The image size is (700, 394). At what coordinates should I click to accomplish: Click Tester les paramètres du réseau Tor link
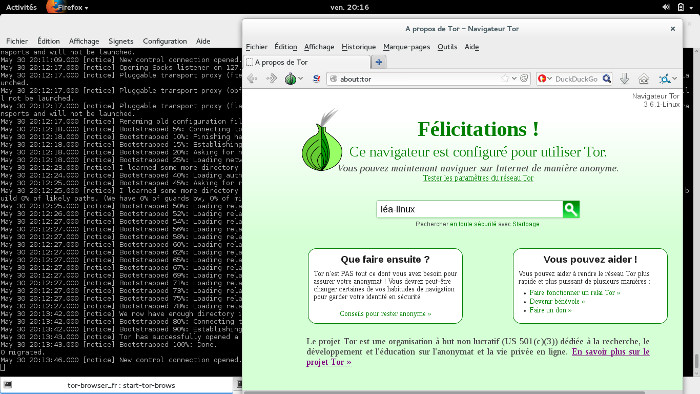click(x=478, y=178)
